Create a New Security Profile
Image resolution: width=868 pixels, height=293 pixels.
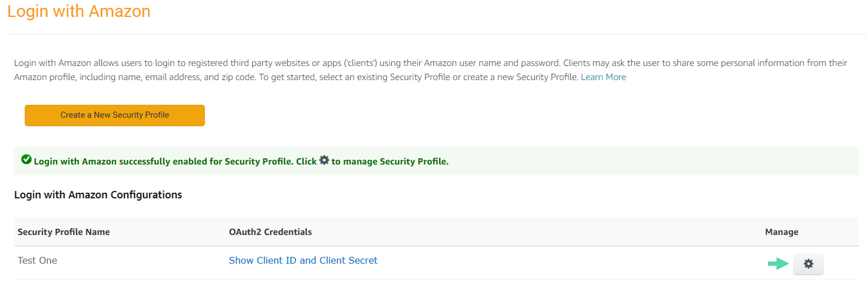pos(115,115)
